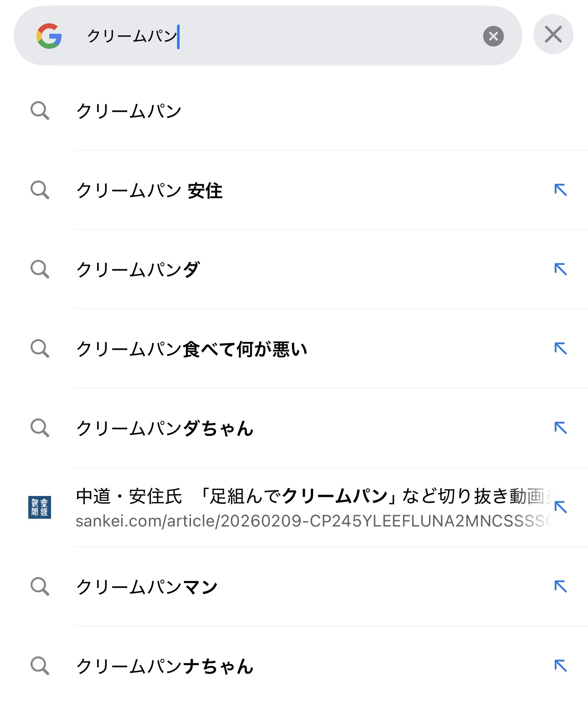Select the クリームパン 安住 suggestion
Viewport: 588px width, 702px height.
tap(149, 191)
